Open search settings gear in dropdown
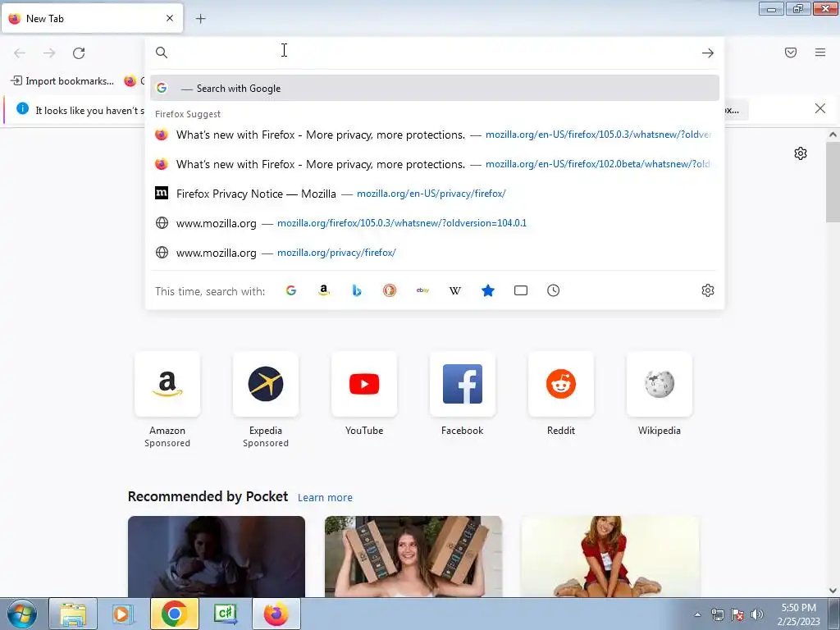This screenshot has height=630, width=840. coord(708,290)
